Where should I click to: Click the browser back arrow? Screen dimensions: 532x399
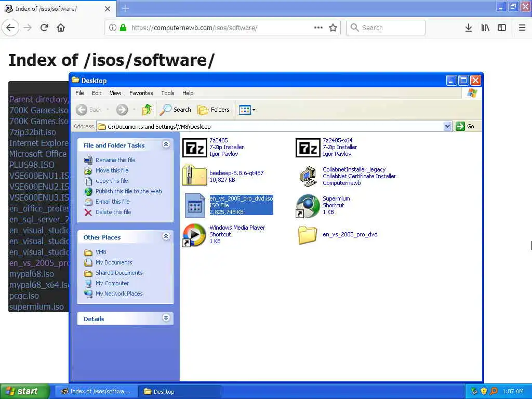click(x=10, y=28)
